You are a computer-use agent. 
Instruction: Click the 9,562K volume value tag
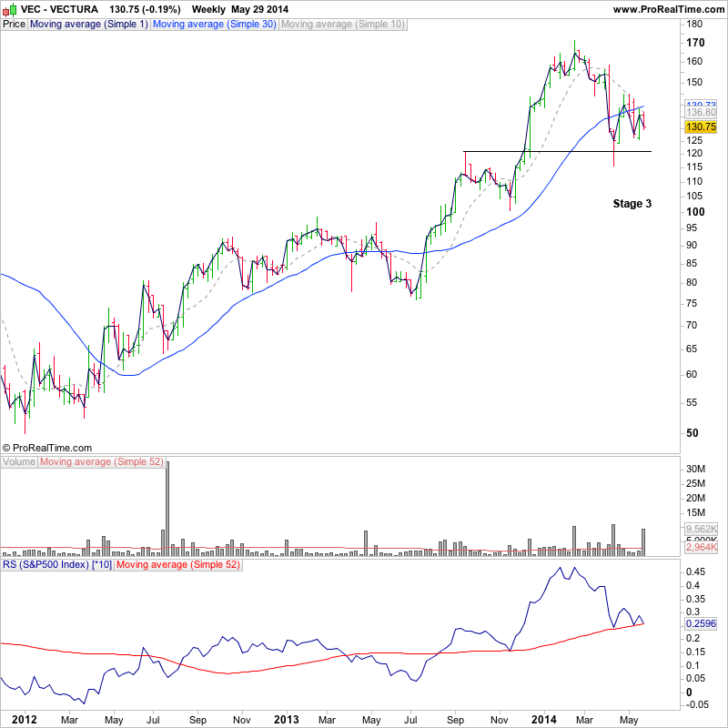701,530
